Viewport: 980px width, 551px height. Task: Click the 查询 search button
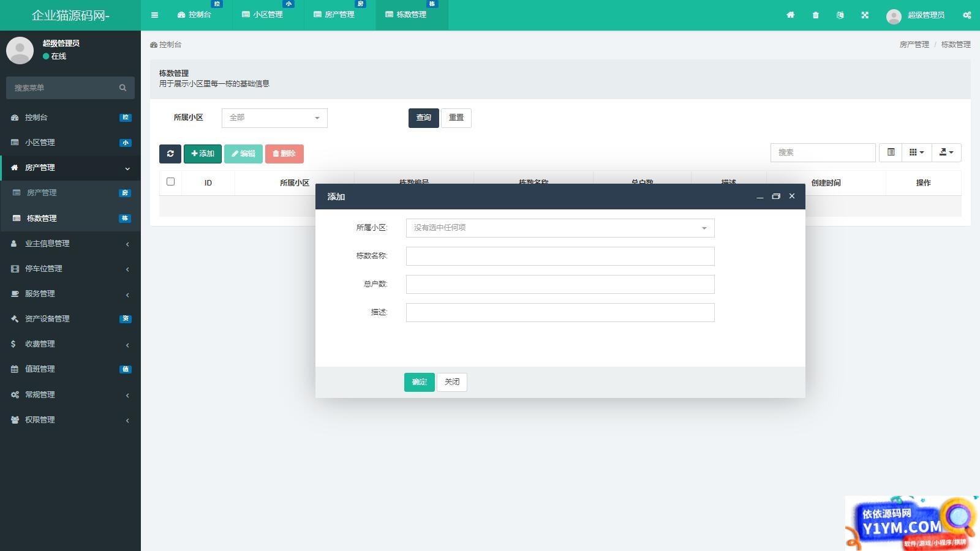[424, 118]
